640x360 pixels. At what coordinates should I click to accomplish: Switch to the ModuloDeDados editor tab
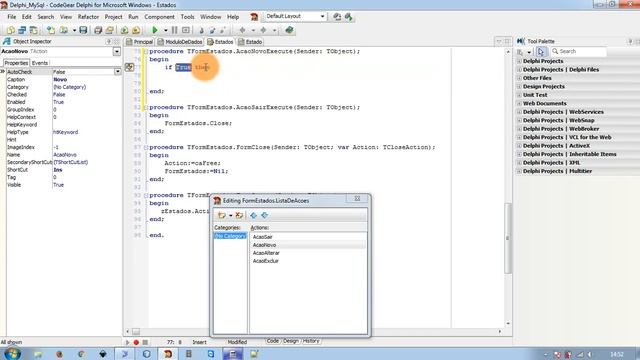coord(180,42)
